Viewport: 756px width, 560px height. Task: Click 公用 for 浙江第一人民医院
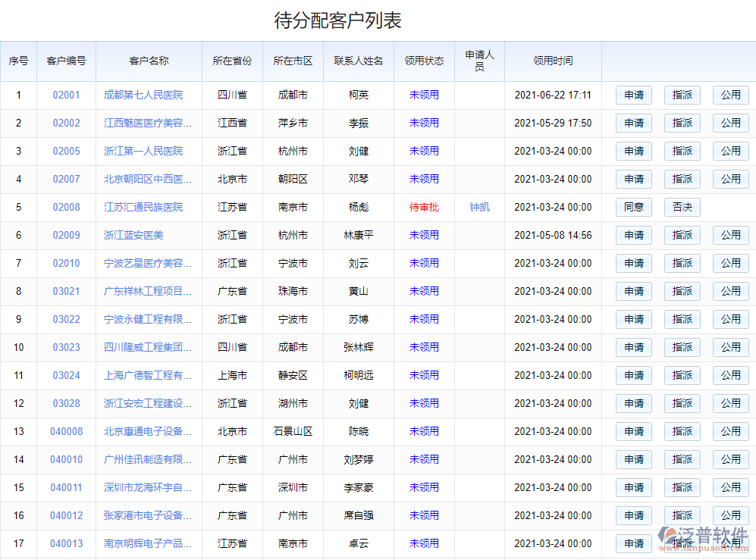pos(730,151)
